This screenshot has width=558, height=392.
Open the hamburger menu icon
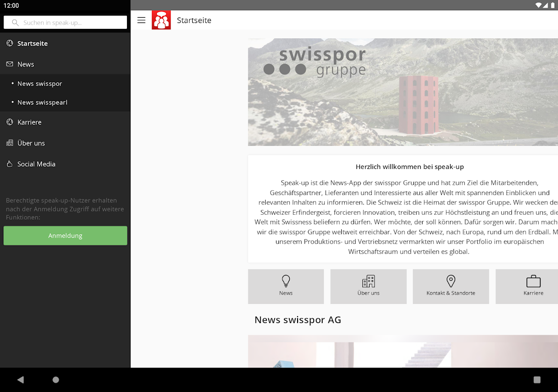point(141,20)
